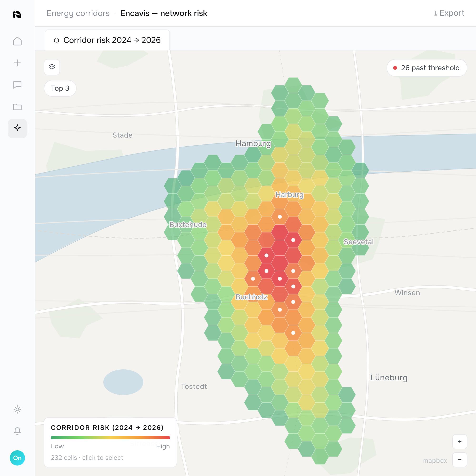
Task: Select the marked orange hex cell nearest Buchholz
Action: [253, 279]
